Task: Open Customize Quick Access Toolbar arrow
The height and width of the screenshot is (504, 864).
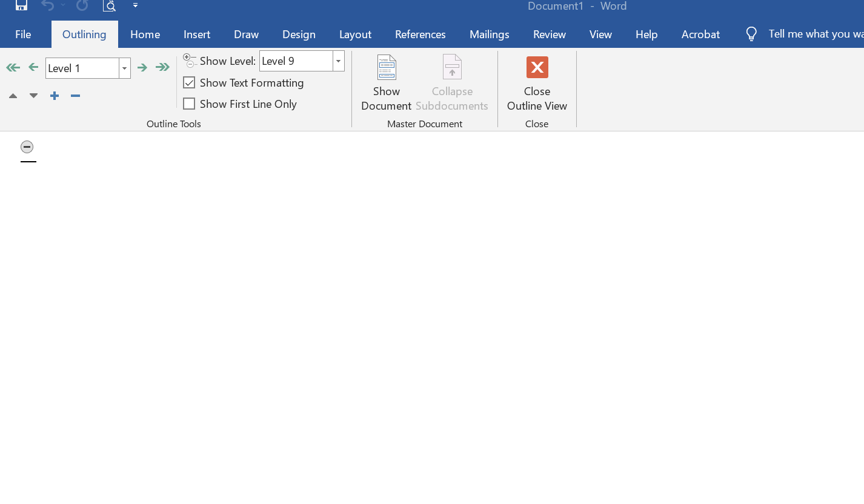Action: click(x=135, y=5)
